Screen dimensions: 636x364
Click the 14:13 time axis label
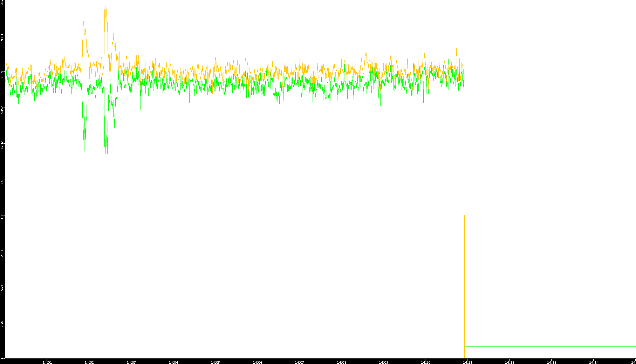coord(552,362)
